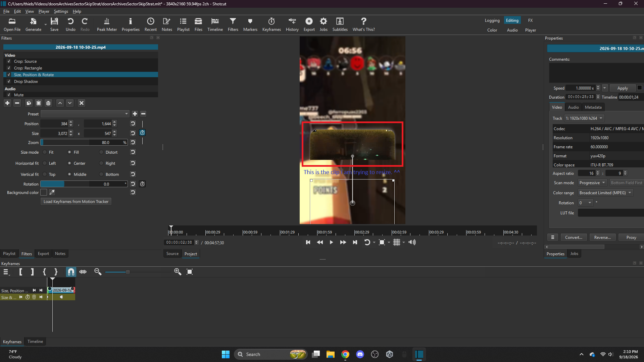Select Fit size mode radio
644x362 pixels.
point(45,152)
